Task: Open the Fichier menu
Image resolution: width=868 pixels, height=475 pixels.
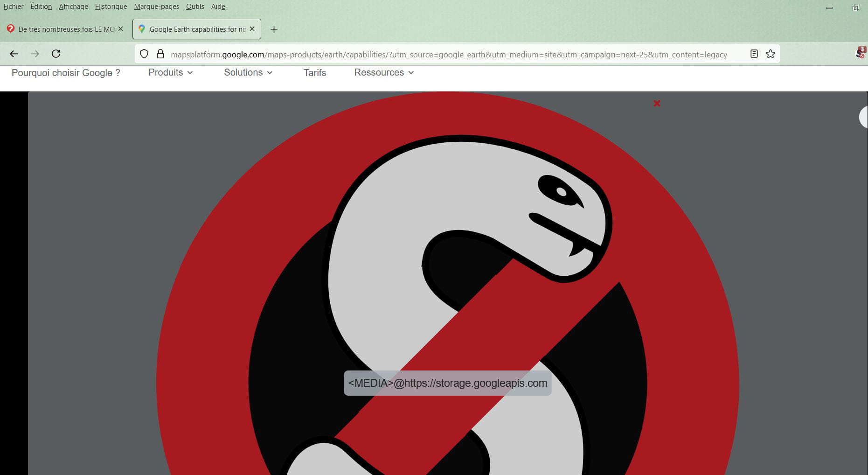Action: coord(14,7)
